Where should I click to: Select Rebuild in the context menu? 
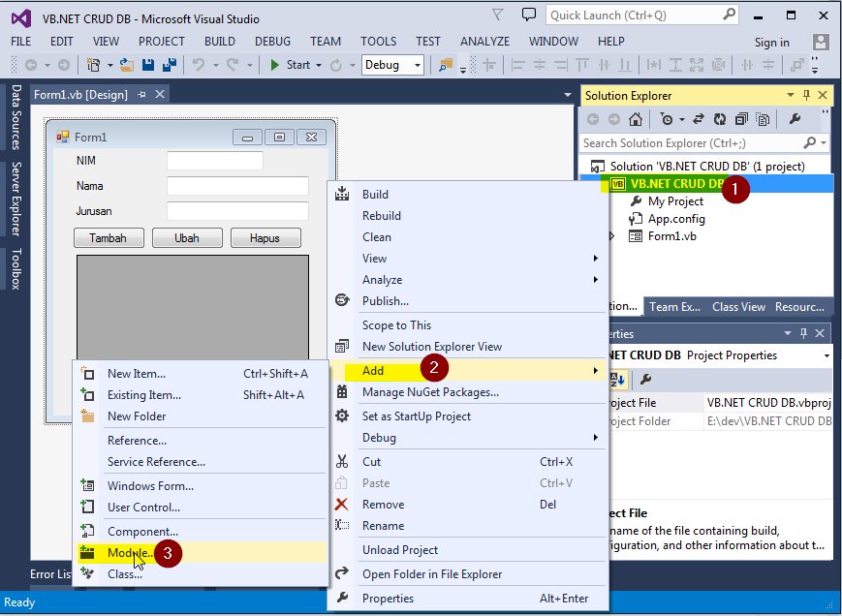coord(467,216)
